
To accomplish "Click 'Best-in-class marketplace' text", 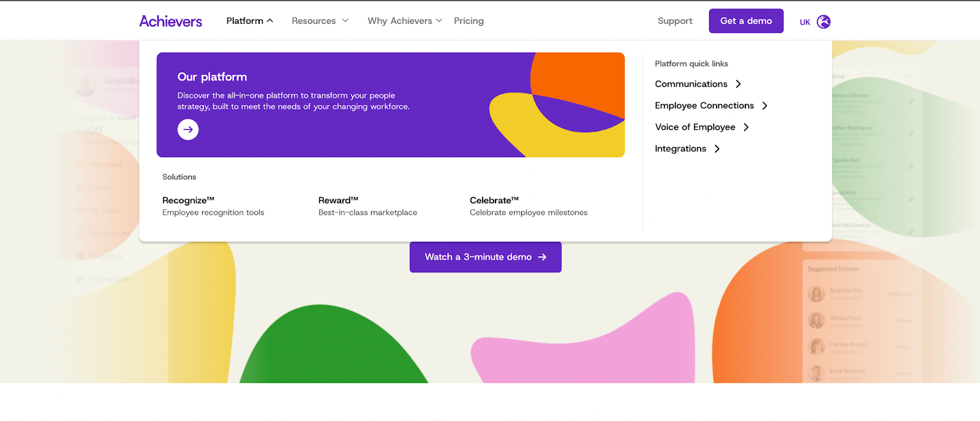I will click(367, 212).
